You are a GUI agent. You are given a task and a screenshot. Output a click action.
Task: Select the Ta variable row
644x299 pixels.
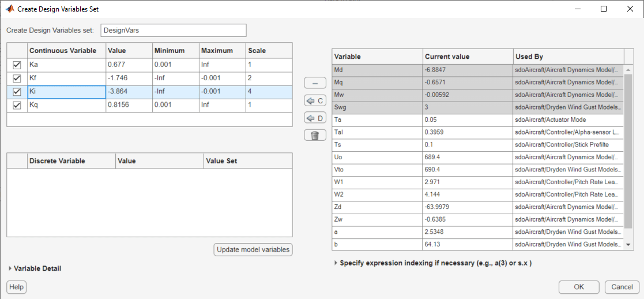click(x=378, y=119)
